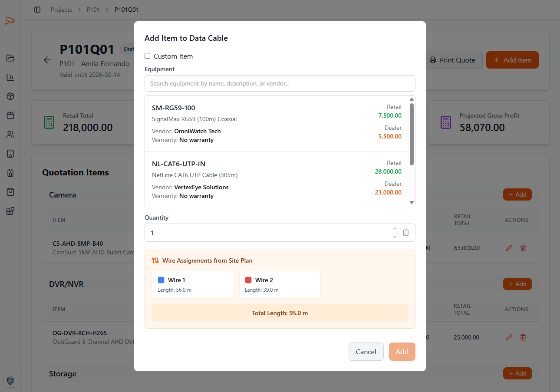
Task: Navigate to the Projects breadcrumb
Action: (x=61, y=10)
